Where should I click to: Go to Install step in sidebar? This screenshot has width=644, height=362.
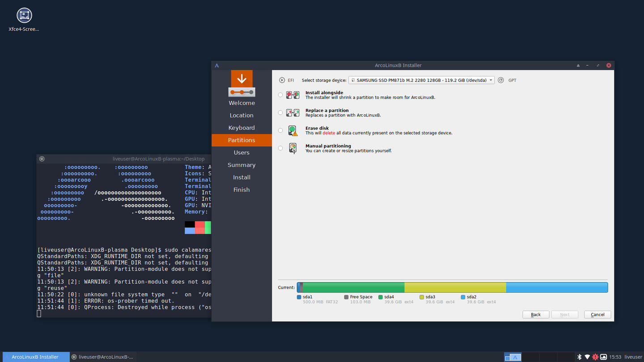coord(241,177)
